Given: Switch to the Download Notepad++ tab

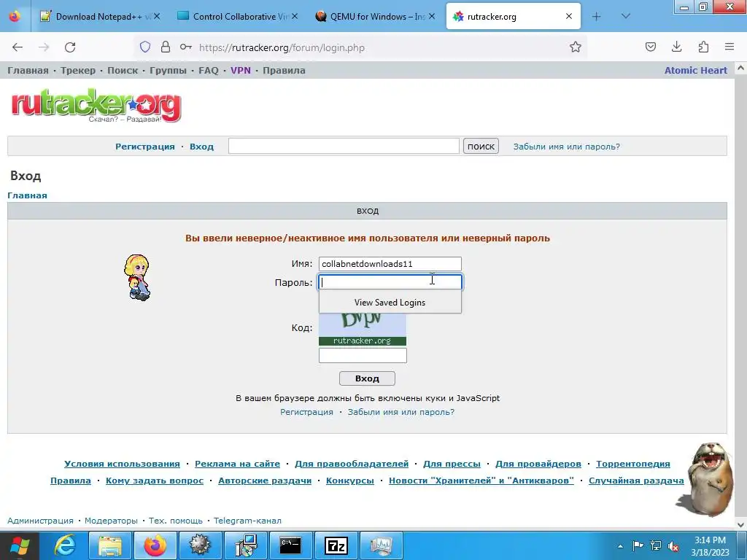Looking at the screenshot, I should [98, 17].
